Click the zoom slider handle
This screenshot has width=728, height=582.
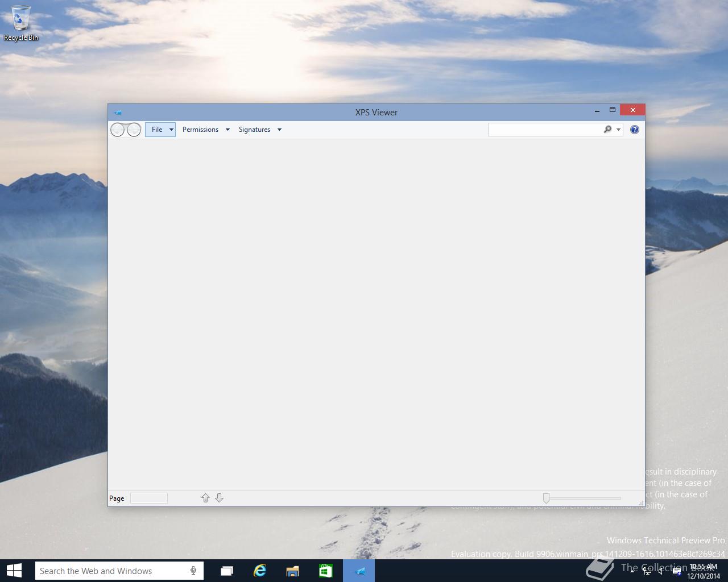pos(546,498)
